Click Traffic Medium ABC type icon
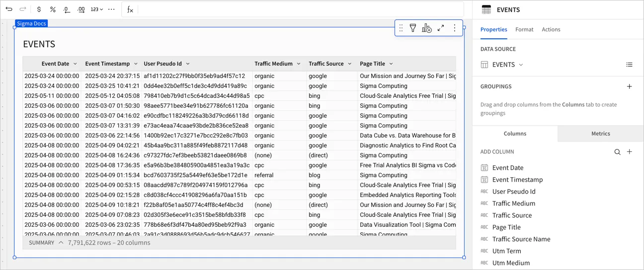The width and height of the screenshot is (644, 270). [x=484, y=203]
